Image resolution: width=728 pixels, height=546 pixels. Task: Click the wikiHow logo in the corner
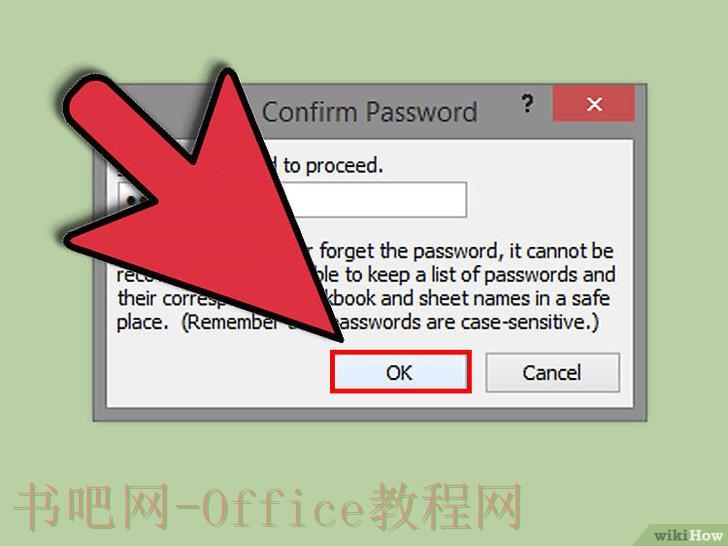(688, 535)
